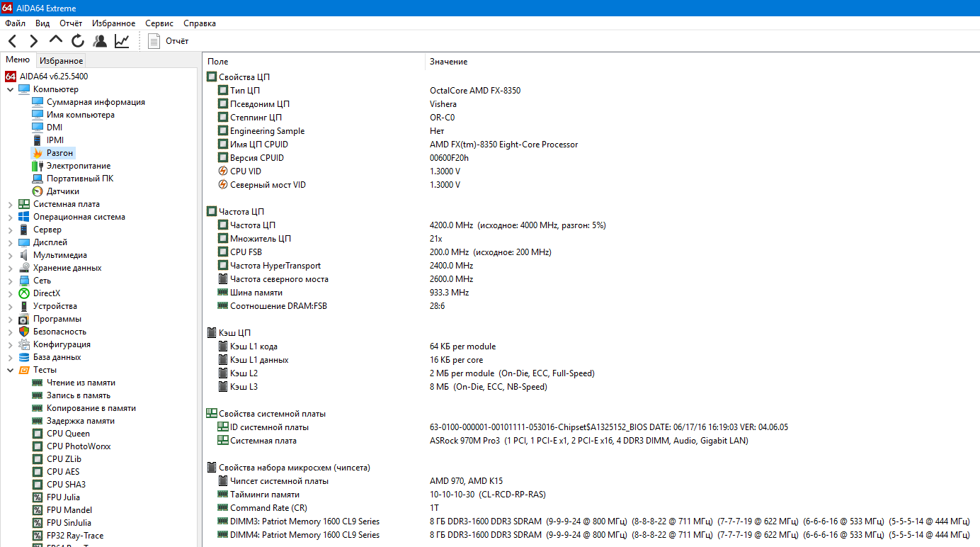Screen dimensions: 980x547
Task: Open Имя компьютера in the tree
Action: tap(81, 115)
